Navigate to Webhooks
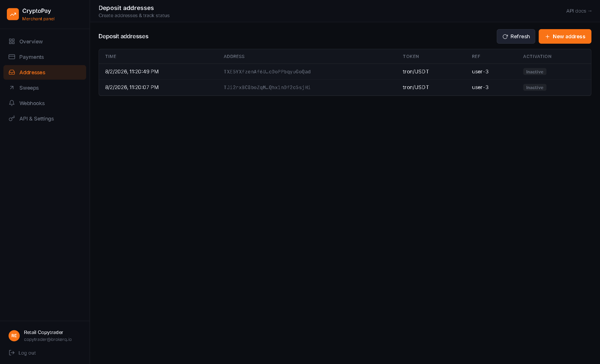This screenshot has width=600, height=364. [45, 103]
